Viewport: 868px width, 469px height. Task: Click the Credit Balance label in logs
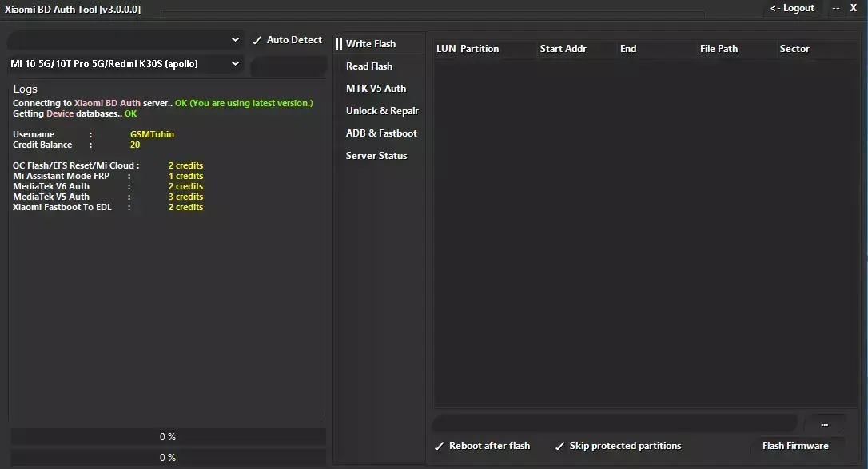(x=42, y=145)
